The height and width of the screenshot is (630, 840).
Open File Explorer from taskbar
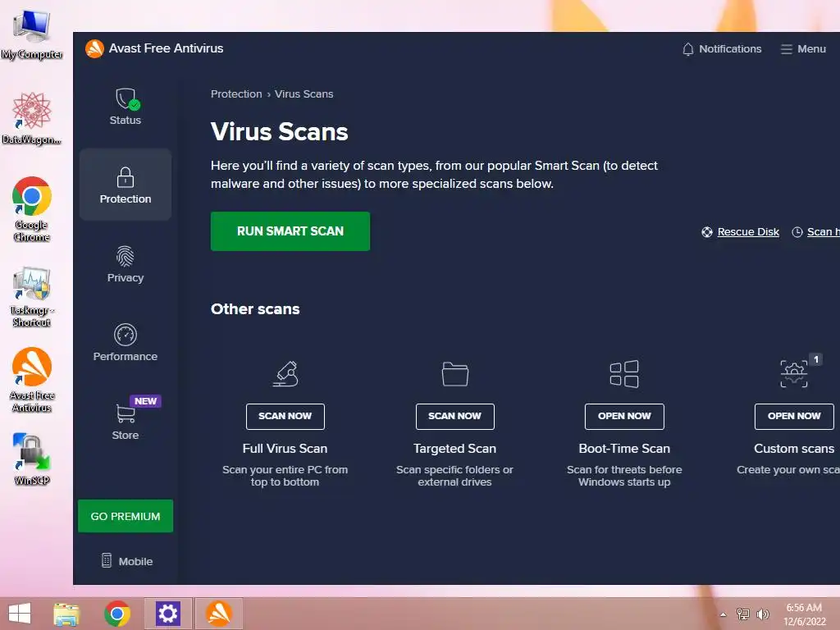[x=66, y=614]
